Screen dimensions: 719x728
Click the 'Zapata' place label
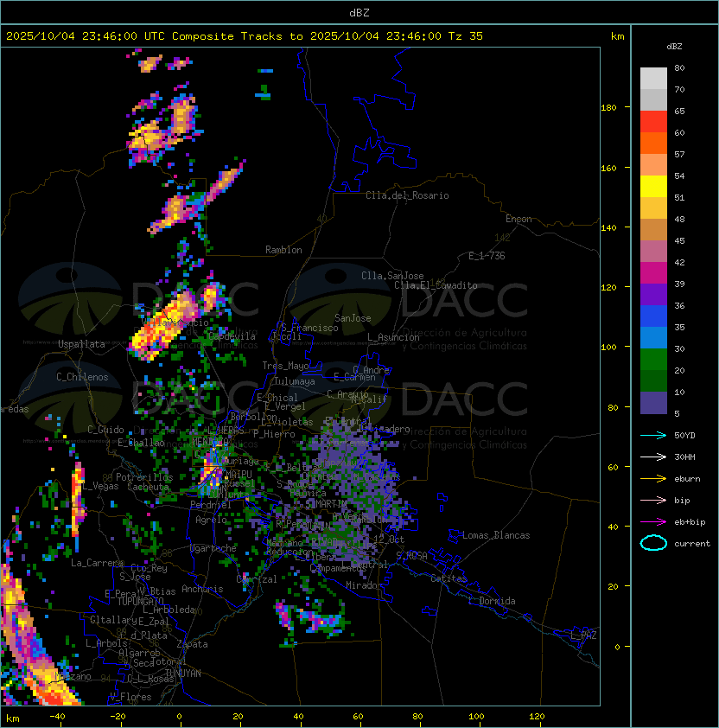(x=192, y=644)
